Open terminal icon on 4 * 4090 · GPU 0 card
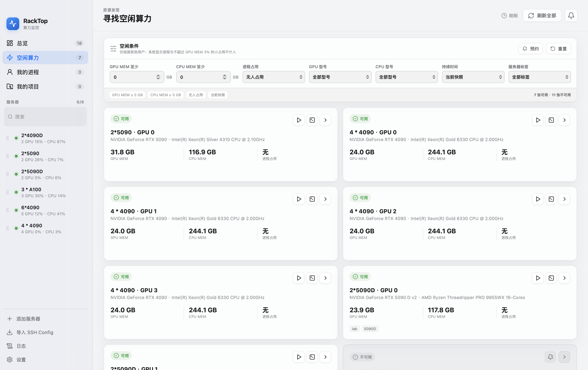Screen dimensions: 588x370 [551, 120]
